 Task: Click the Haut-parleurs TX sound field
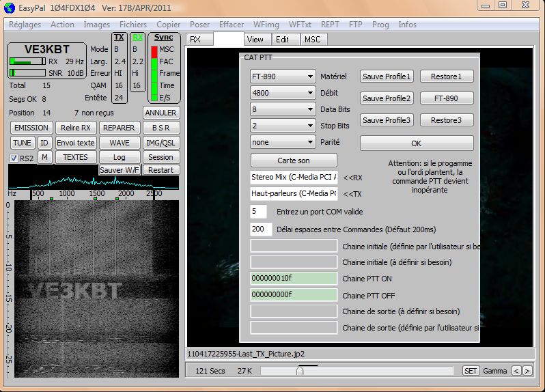pyautogui.click(x=294, y=193)
